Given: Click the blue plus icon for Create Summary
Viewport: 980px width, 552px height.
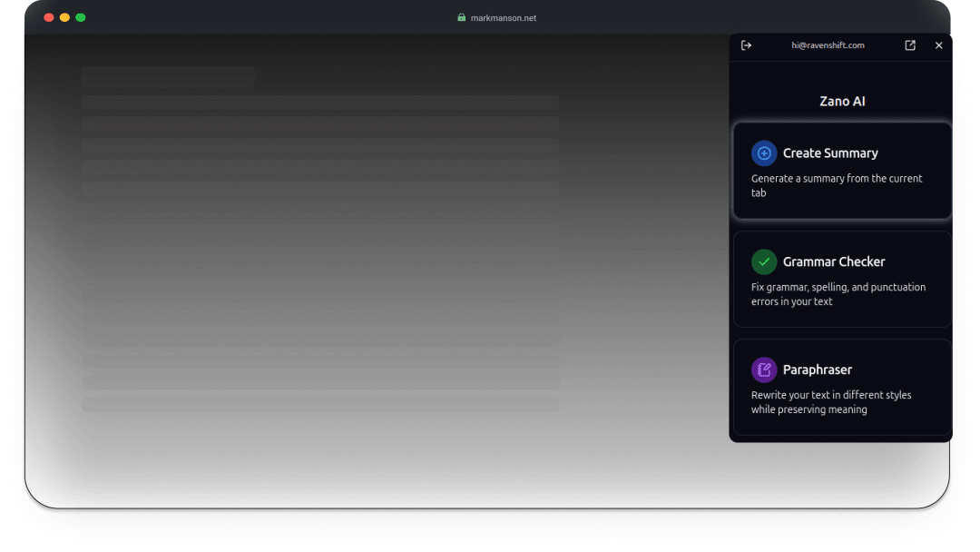Looking at the screenshot, I should tap(764, 153).
